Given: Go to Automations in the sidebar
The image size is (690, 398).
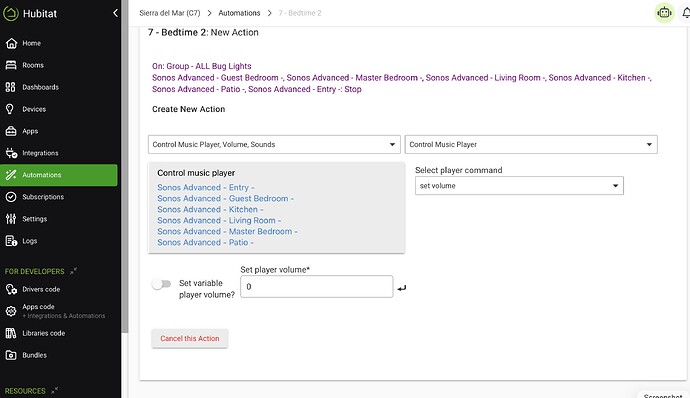Looking at the screenshot, I should click(x=59, y=175).
